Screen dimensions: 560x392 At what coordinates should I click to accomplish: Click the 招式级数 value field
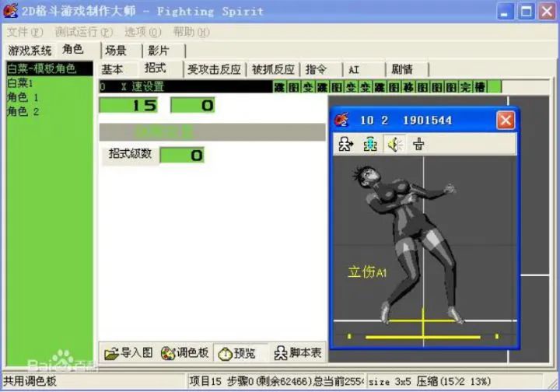pyautogui.click(x=182, y=156)
